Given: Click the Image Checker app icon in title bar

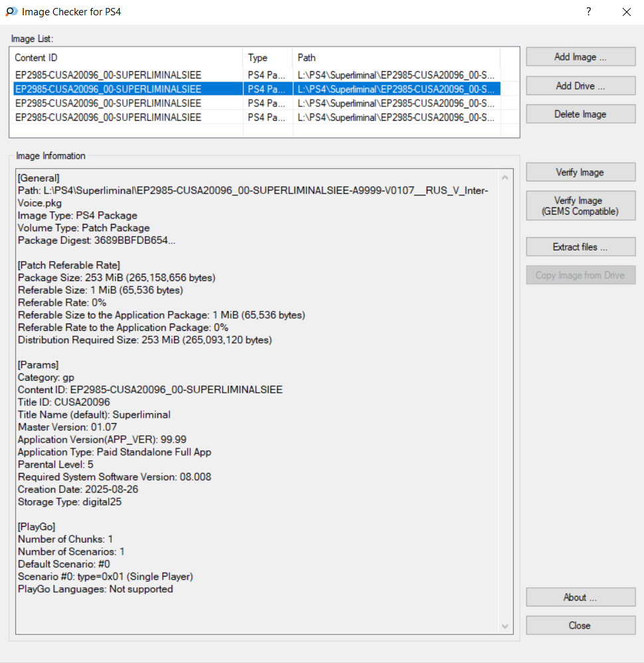Looking at the screenshot, I should (11, 12).
